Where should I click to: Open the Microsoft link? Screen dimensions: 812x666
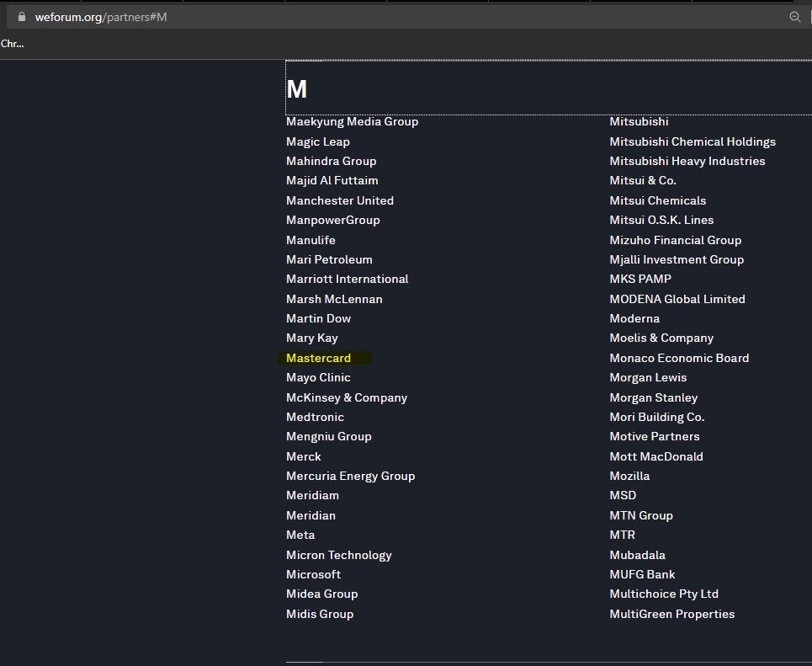coord(313,574)
